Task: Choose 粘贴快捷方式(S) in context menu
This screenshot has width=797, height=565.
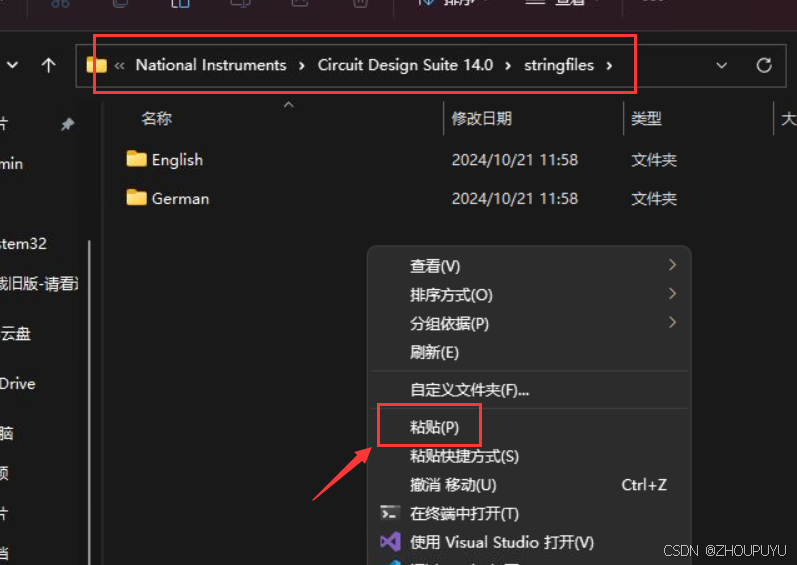Action: point(529,456)
